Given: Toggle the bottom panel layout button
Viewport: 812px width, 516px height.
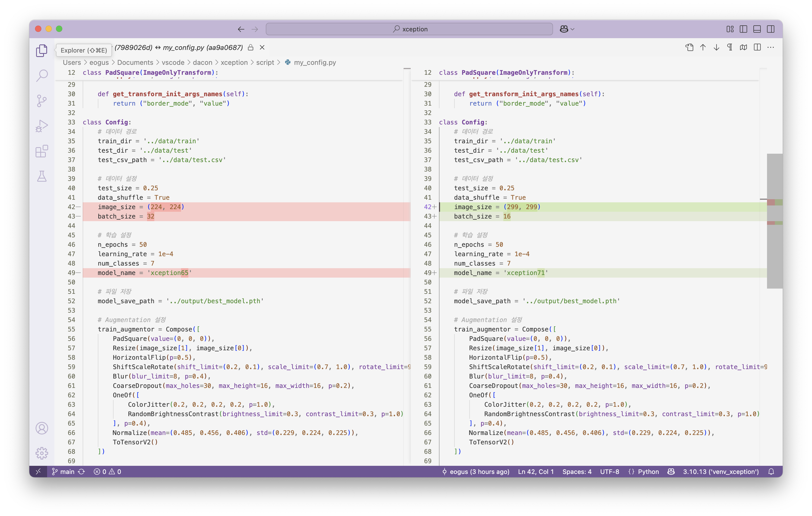Looking at the screenshot, I should (757, 29).
